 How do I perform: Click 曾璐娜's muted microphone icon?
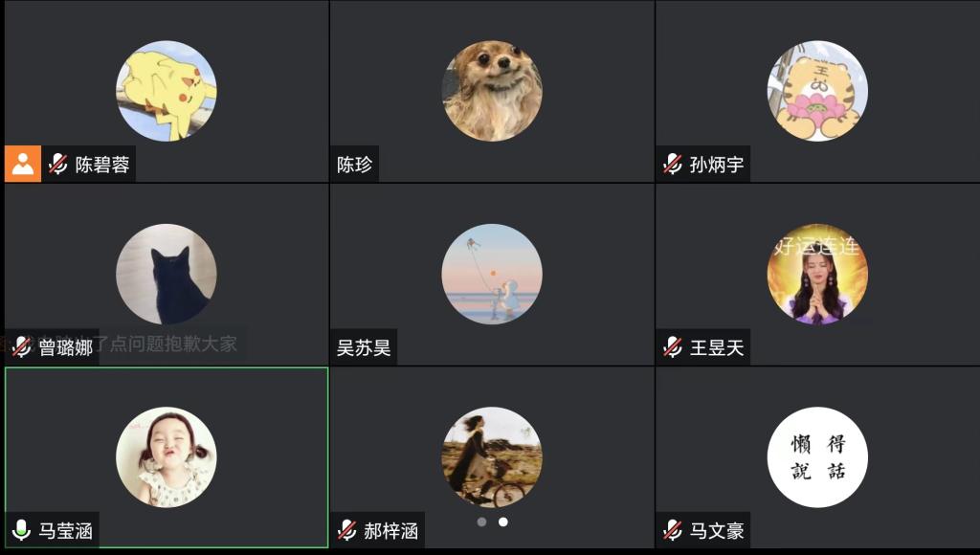(x=21, y=346)
